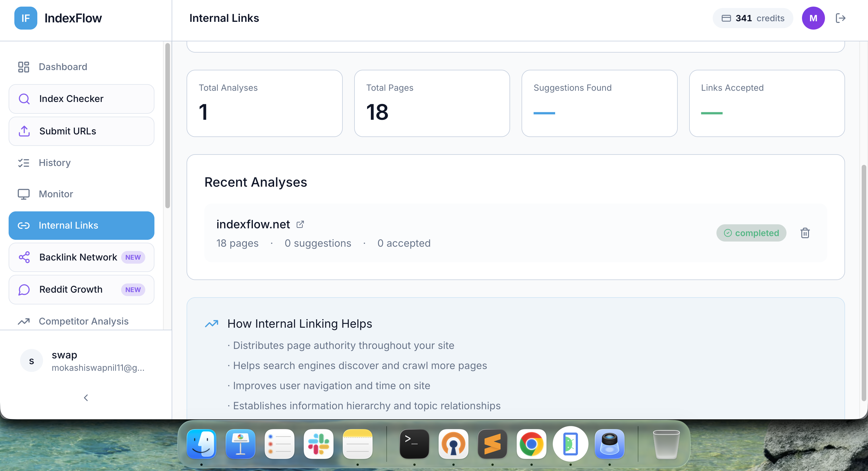Click the sidebar vertical scrollbar

pos(167,126)
